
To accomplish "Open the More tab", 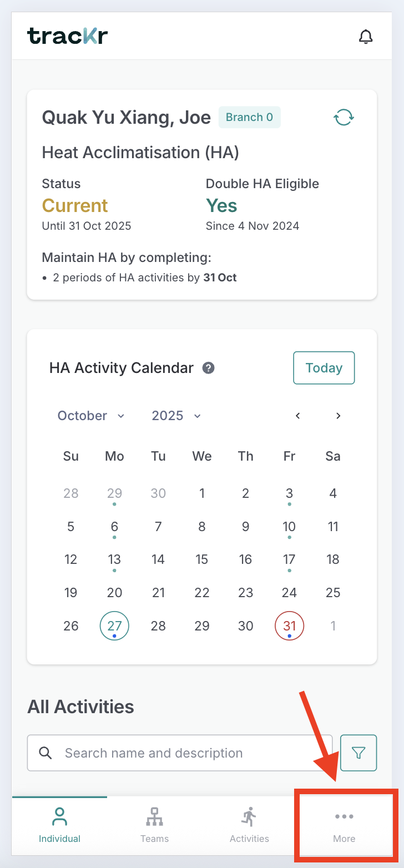I will click(344, 825).
